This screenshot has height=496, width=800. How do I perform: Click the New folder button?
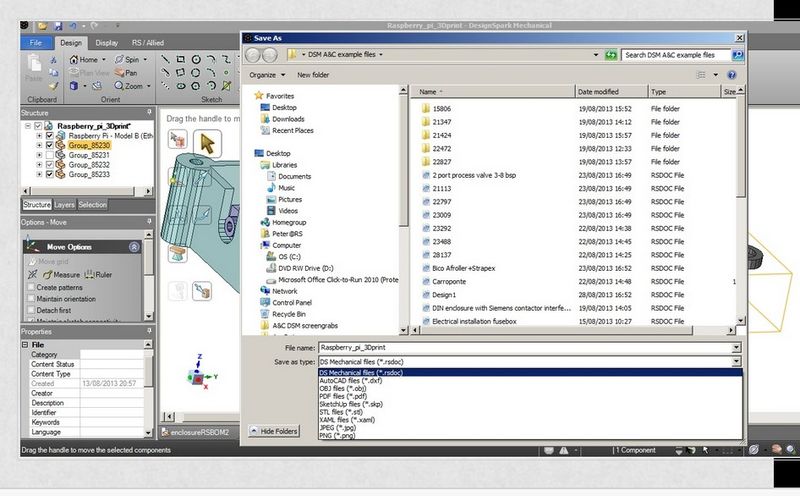pos(313,75)
